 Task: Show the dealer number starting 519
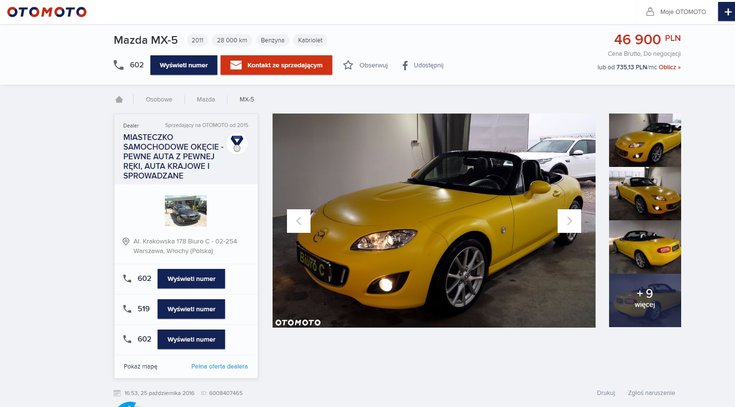[x=191, y=309]
